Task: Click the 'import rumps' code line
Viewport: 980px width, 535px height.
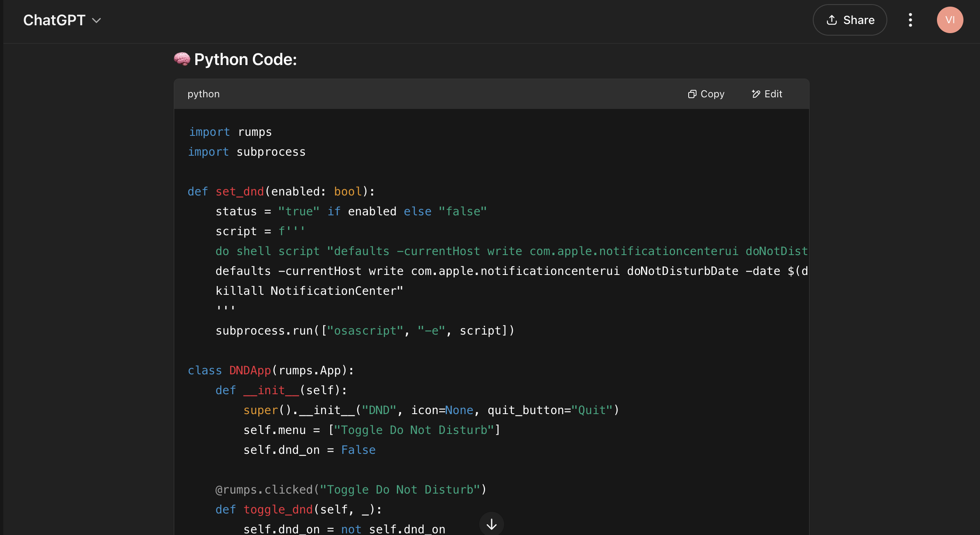Action: point(230,132)
